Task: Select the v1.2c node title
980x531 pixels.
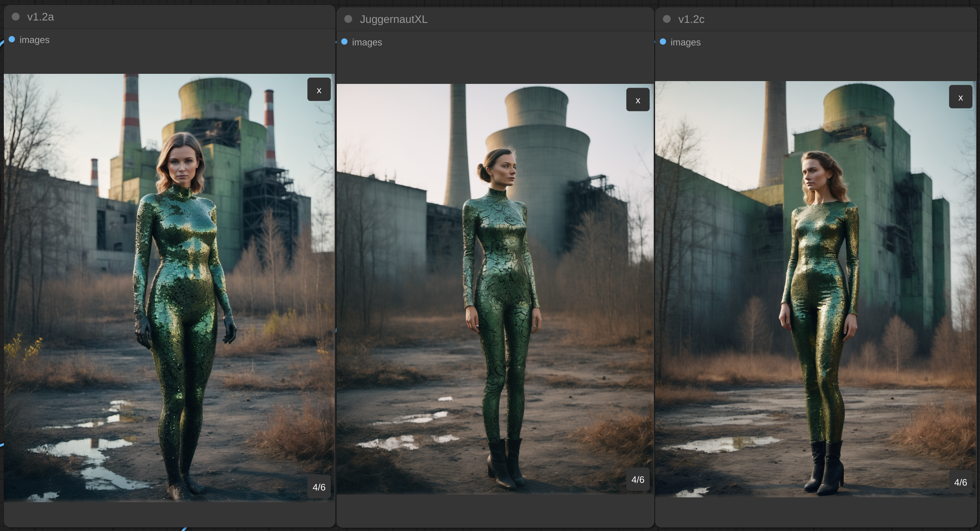Action: coord(691,19)
